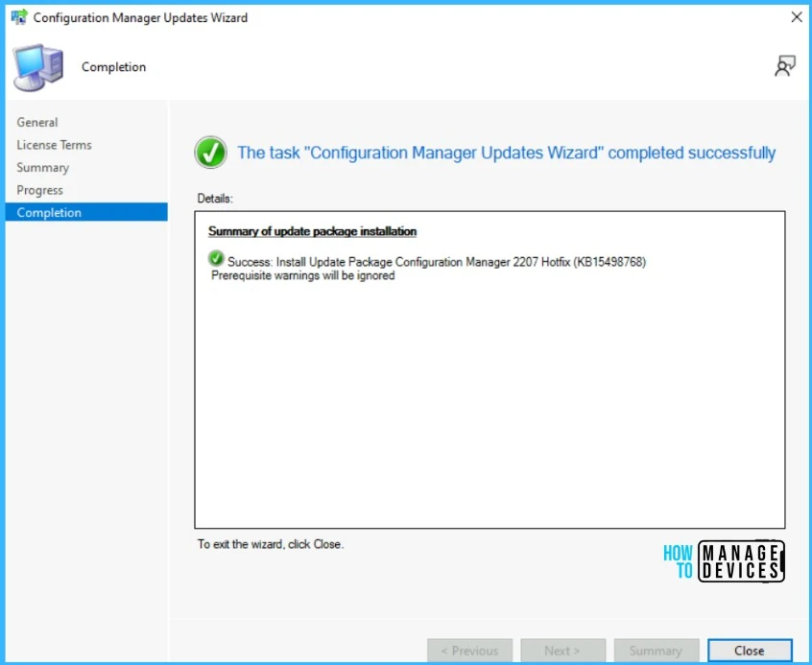Click 'To exit the wizard, click Close' text

[x=271, y=544]
